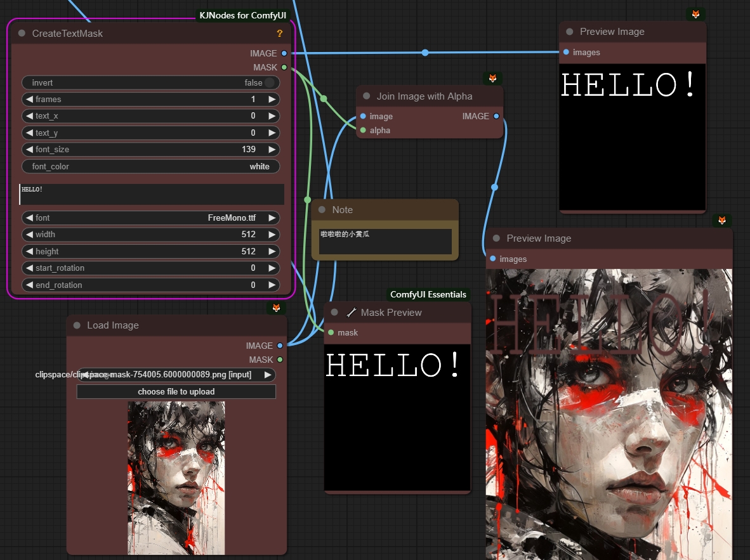Click the HELLO! text input field

[x=151, y=194]
